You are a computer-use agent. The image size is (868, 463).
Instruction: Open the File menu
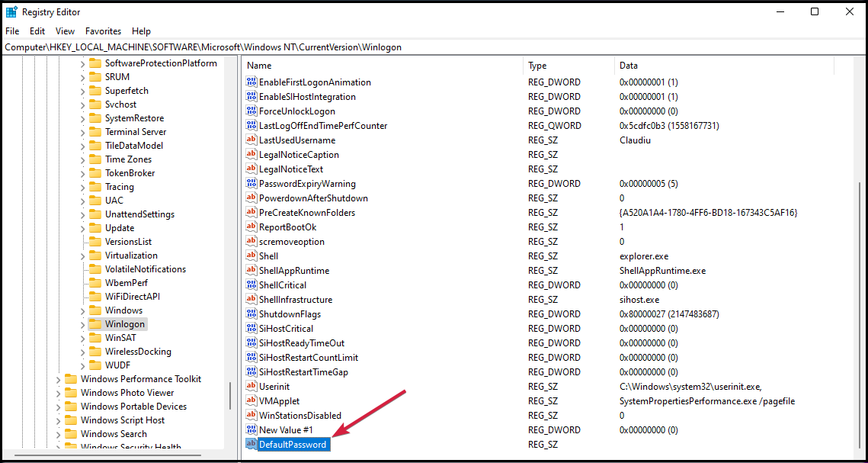[12, 31]
